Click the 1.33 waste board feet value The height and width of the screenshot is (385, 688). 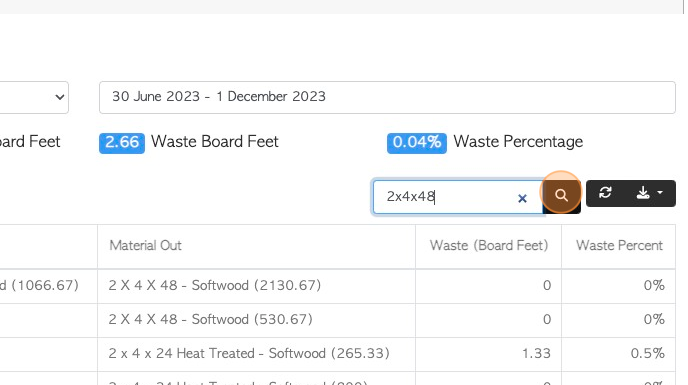click(x=536, y=353)
